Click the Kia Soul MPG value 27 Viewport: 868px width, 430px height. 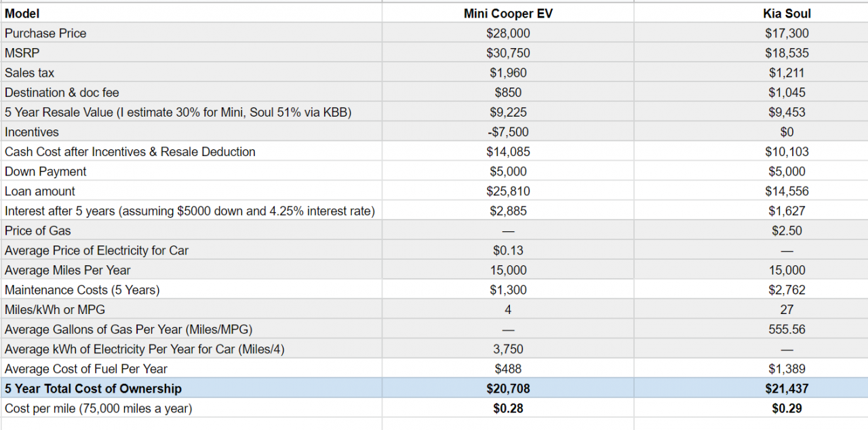pyautogui.click(x=787, y=309)
